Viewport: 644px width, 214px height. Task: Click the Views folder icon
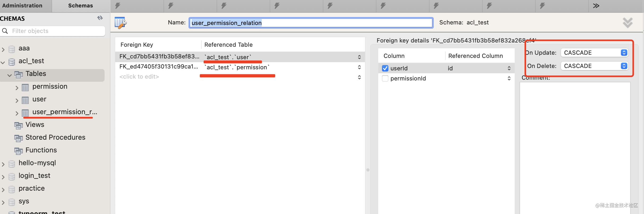click(19, 125)
